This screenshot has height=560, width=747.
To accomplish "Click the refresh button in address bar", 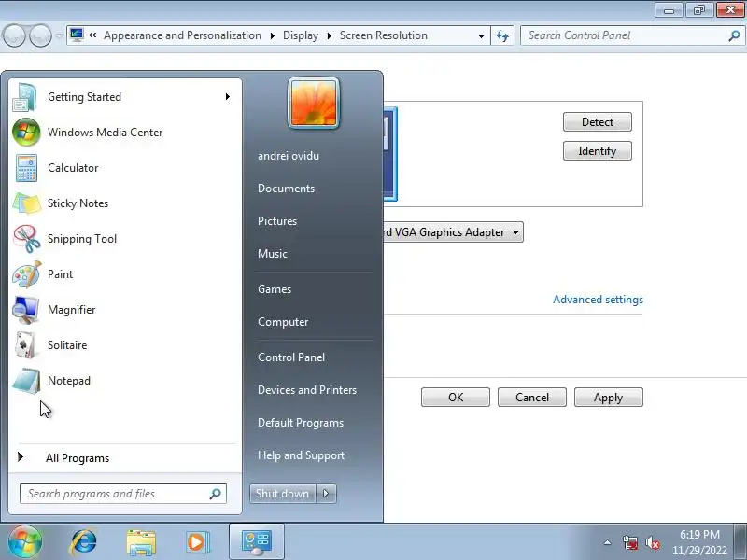I will [x=502, y=35].
